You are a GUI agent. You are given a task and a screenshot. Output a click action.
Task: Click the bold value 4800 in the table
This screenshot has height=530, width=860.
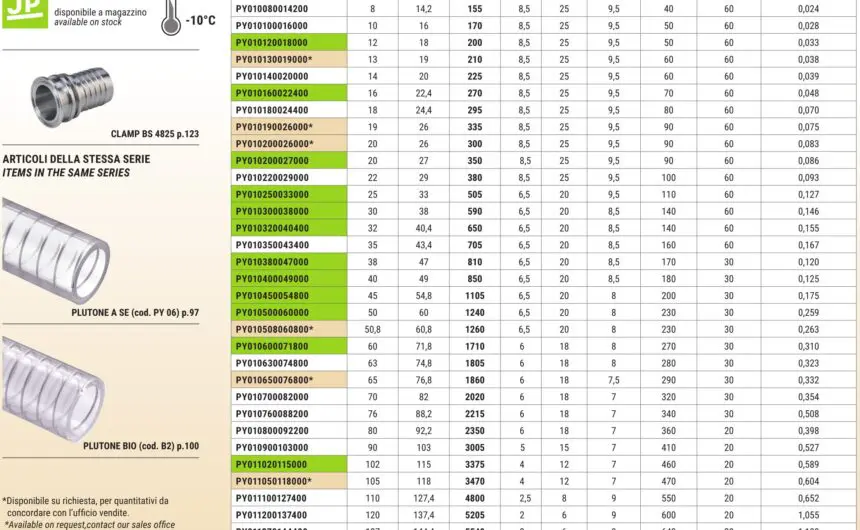coord(474,497)
